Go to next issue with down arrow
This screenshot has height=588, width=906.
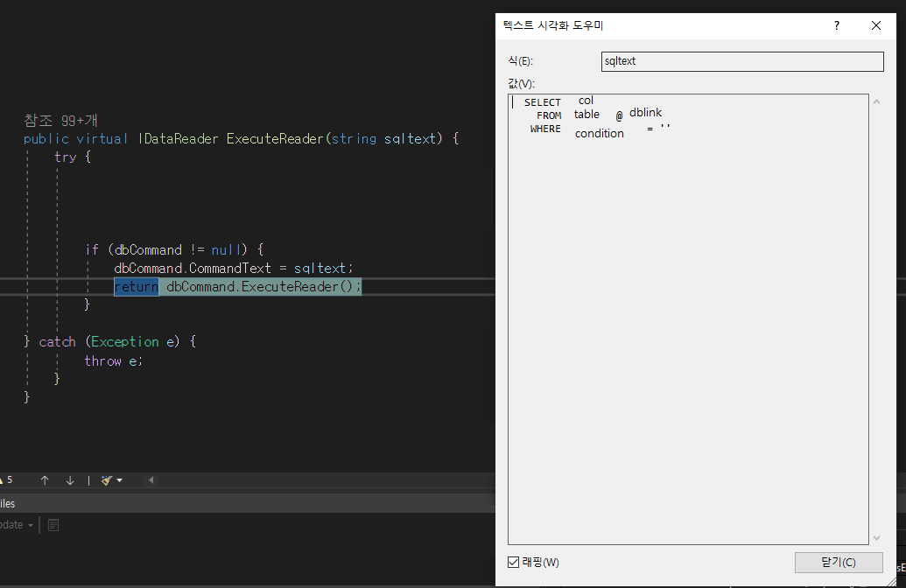coord(70,480)
